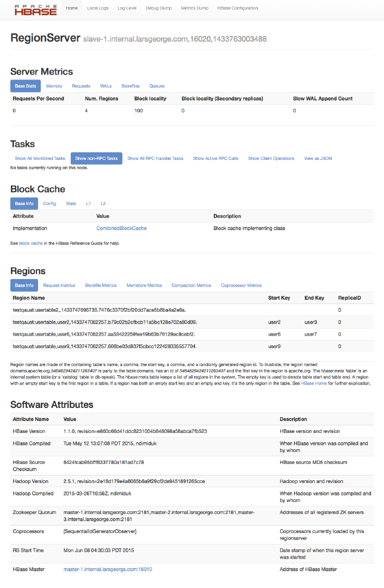Screen dimensions: 384x588
Task: Select region row with start key user2
Action: click(192, 322)
